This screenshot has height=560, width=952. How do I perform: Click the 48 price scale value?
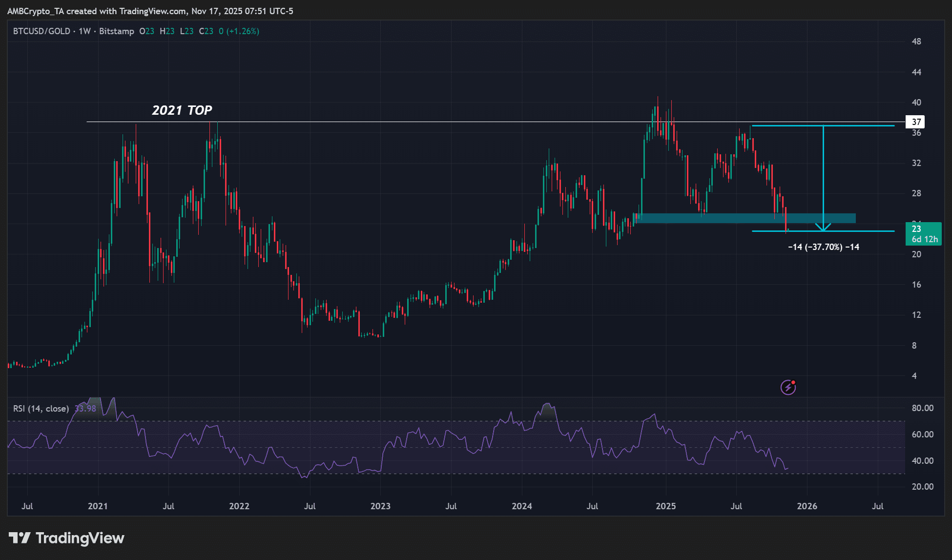pyautogui.click(x=916, y=41)
